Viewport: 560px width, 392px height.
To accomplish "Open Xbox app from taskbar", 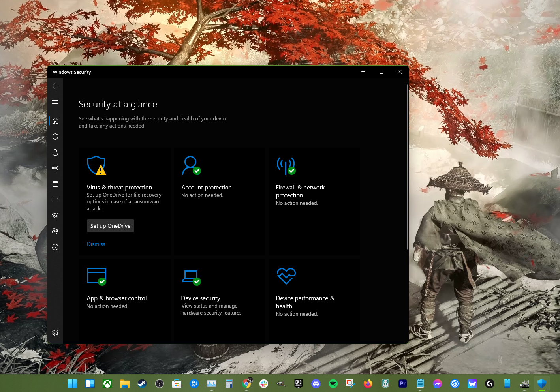I will point(107,383).
